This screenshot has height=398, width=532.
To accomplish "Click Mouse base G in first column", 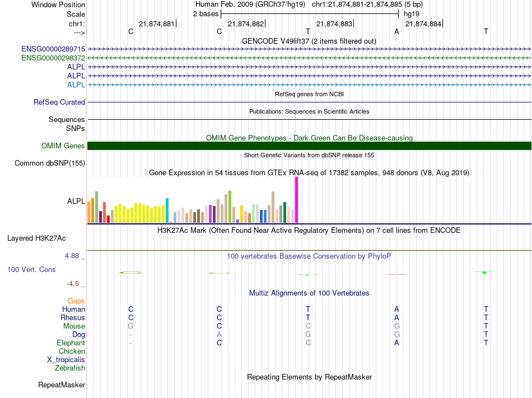I will pos(130,326).
